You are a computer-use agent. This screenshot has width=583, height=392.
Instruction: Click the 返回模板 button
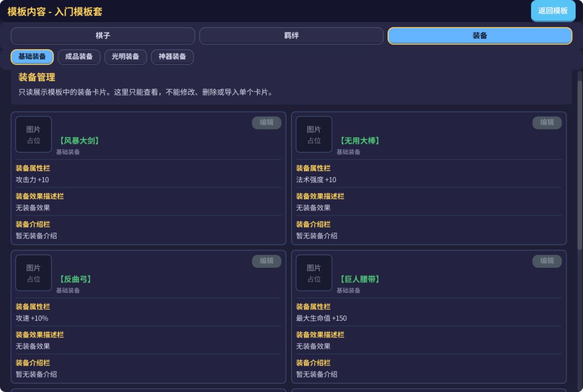553,11
